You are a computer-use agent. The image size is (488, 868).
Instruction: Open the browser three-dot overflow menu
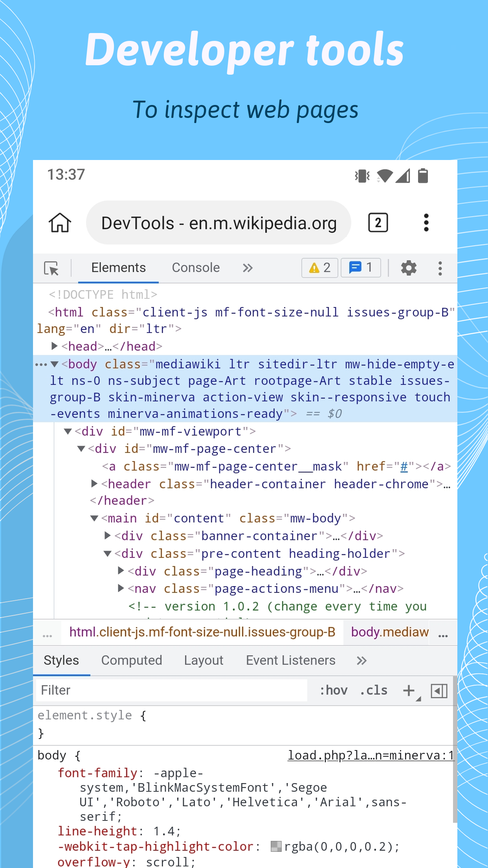point(426,223)
